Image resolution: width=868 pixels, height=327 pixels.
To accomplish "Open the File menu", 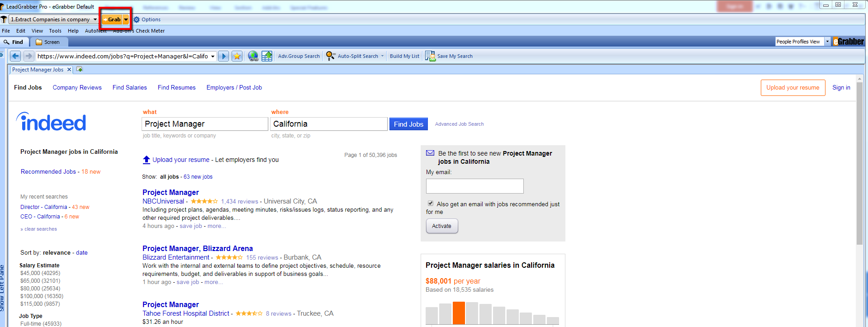I will click(x=6, y=31).
